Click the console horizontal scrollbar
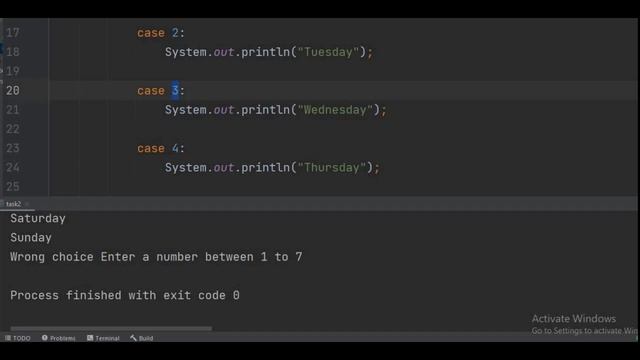This screenshot has height=360, width=640. (x=111, y=328)
